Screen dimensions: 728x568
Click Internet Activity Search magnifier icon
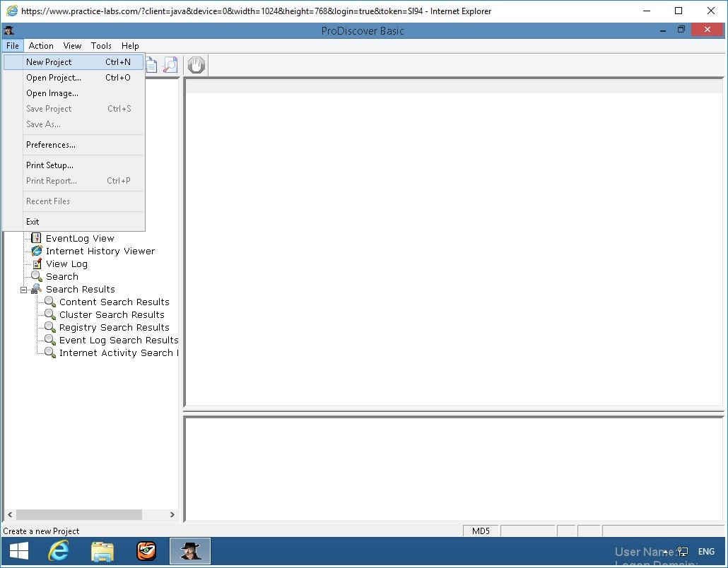tap(50, 353)
